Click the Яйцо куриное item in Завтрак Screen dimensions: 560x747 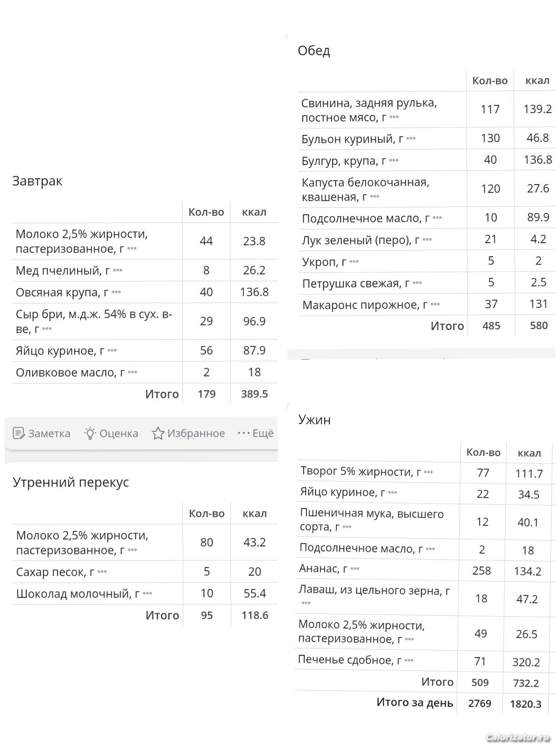pos(60,351)
